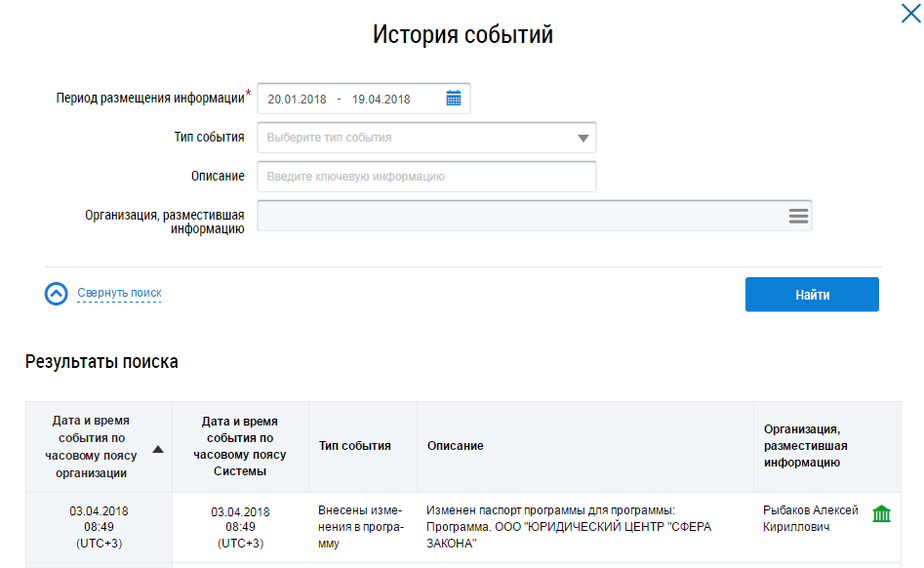Viewport: 924px width, 568px height.
Task: Click the Тип события column header
Action: [354, 446]
